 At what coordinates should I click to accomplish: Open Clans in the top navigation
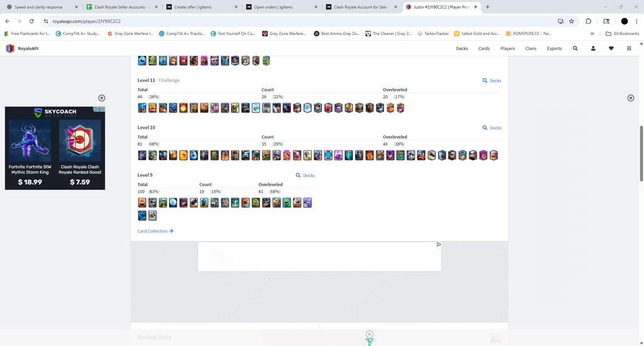pos(531,48)
